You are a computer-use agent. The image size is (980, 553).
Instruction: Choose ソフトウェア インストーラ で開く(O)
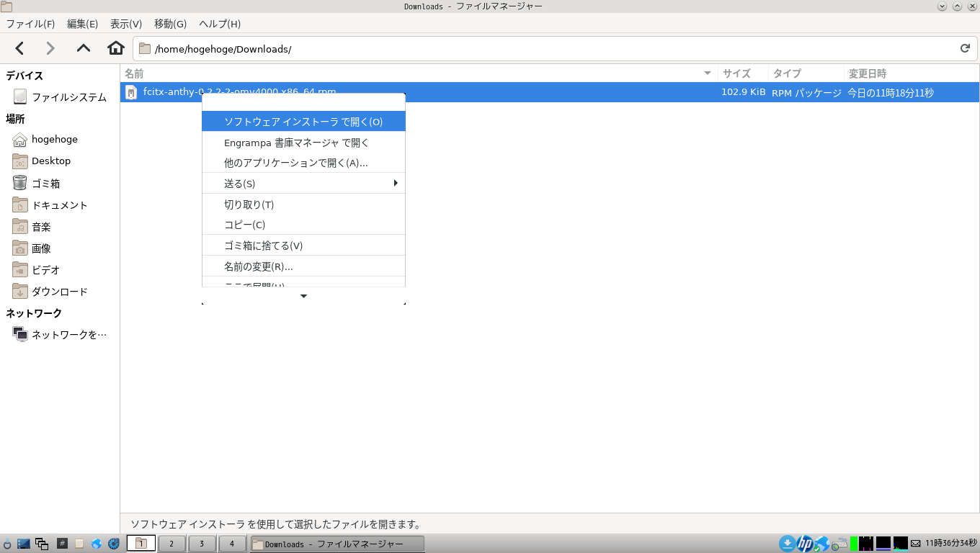click(x=303, y=122)
